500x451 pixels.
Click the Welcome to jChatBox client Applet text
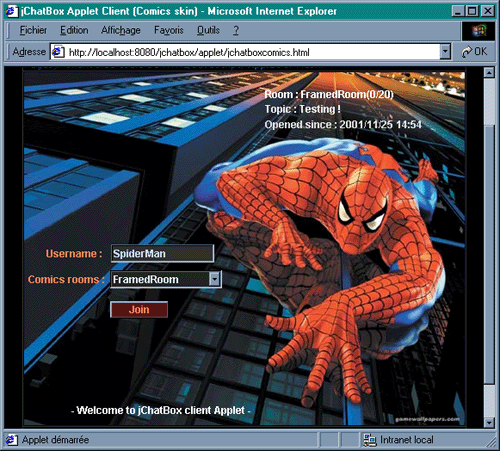[x=161, y=410]
